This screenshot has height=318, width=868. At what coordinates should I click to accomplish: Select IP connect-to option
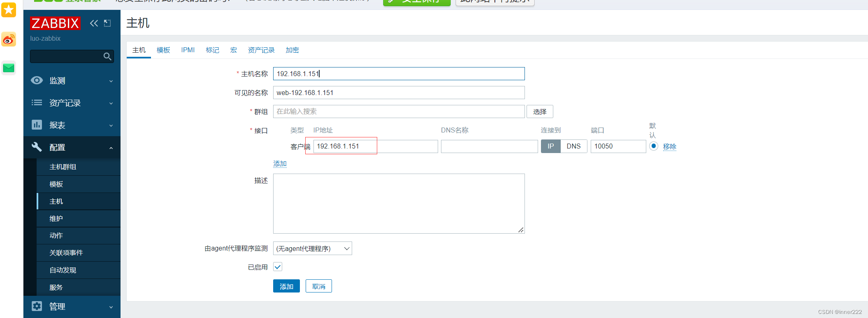pos(551,146)
